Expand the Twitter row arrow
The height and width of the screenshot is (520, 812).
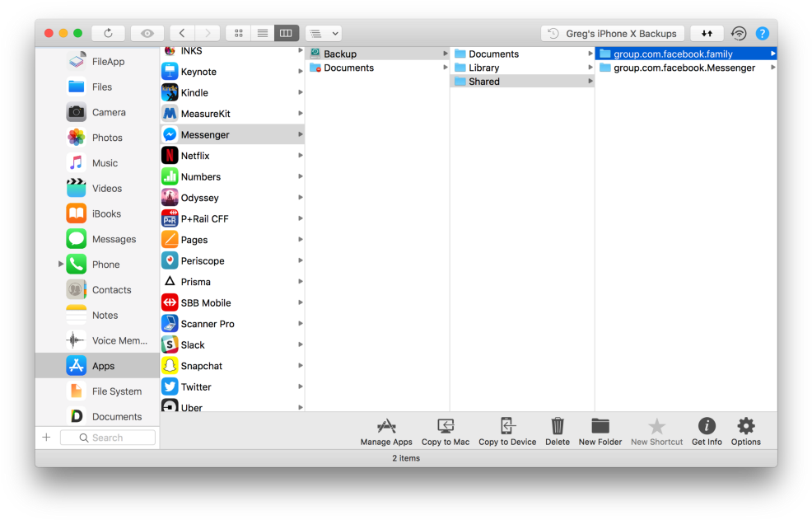301,386
